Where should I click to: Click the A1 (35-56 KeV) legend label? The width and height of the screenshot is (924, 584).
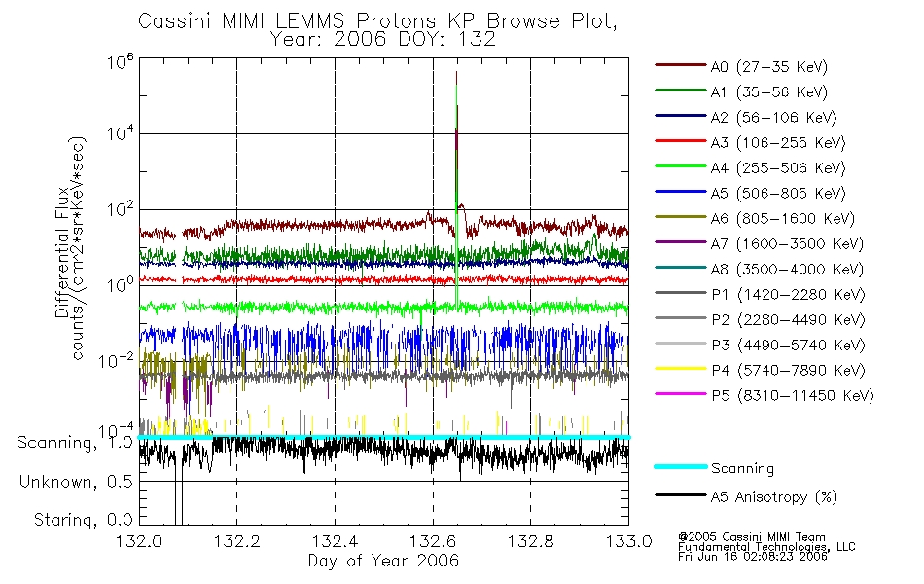tap(769, 92)
